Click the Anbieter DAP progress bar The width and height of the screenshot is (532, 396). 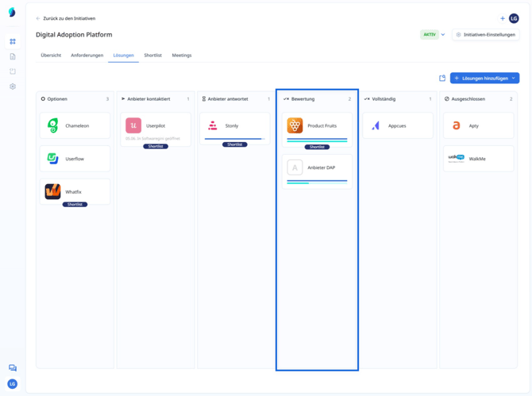point(317,182)
